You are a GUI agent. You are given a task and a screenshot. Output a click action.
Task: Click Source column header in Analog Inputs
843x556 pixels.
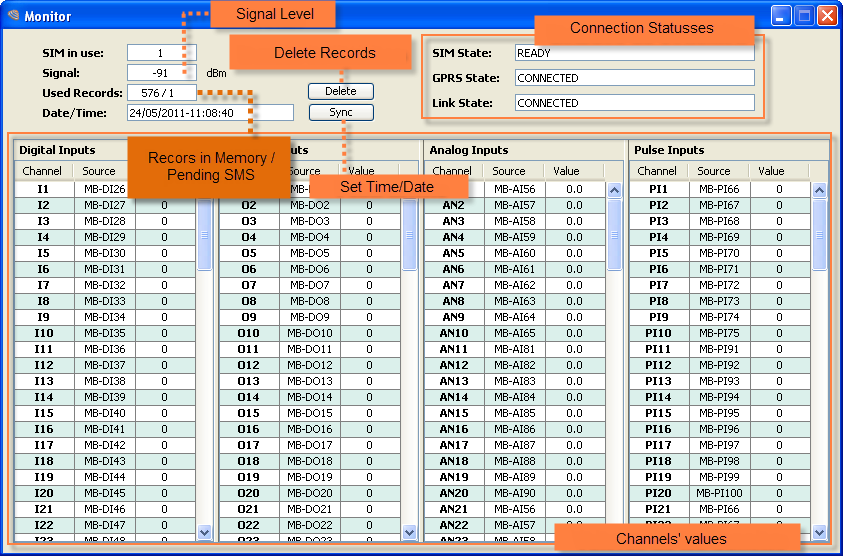pyautogui.click(x=509, y=171)
